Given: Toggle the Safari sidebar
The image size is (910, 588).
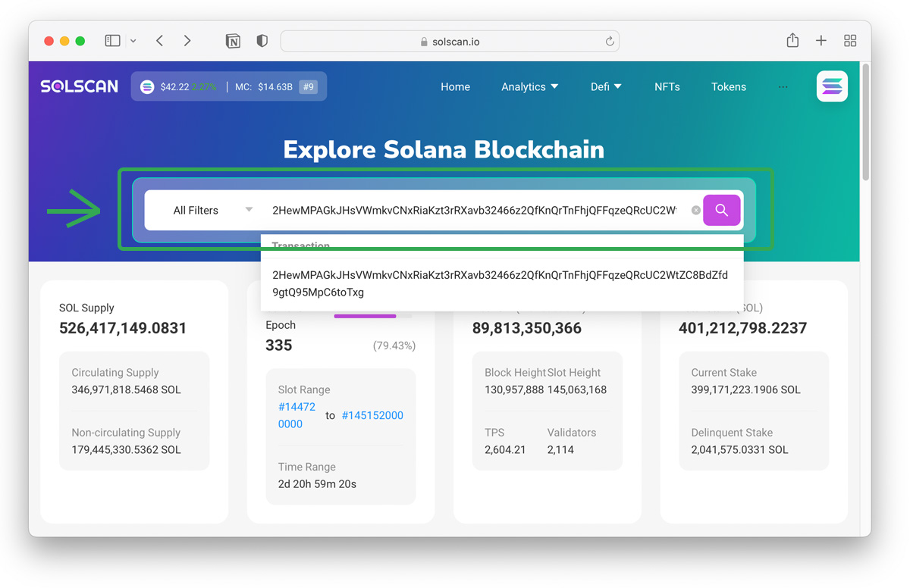Looking at the screenshot, I should [x=112, y=41].
